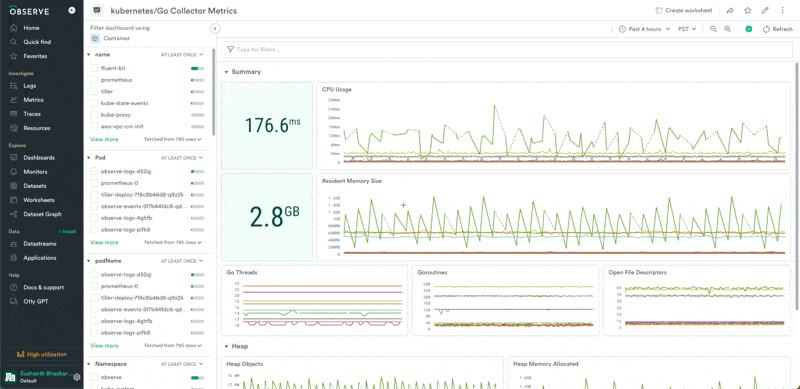
Task: Open Favorites star in sidebar
Action: (13, 56)
